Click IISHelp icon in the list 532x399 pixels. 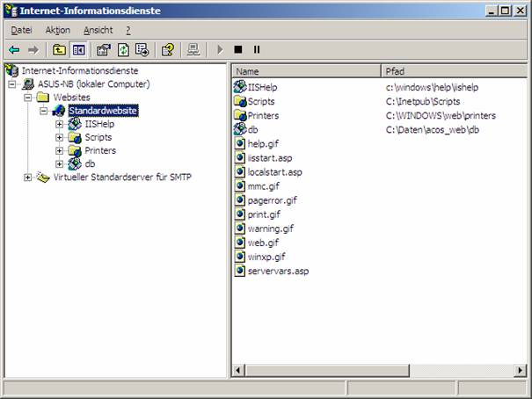click(x=240, y=87)
